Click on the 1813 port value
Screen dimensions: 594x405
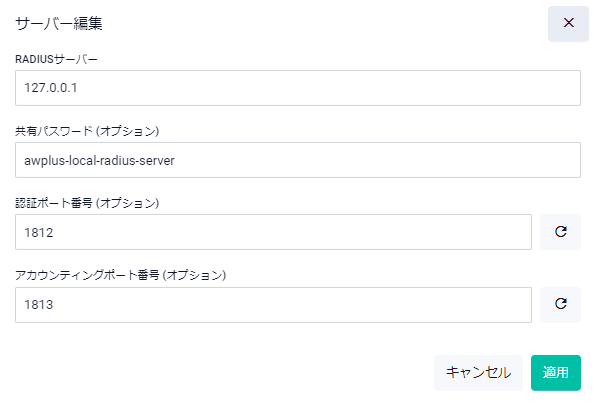[x=39, y=305]
